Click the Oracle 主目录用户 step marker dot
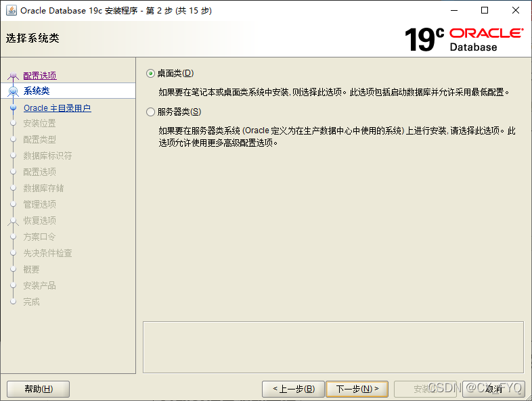Image resolution: width=532 pixels, height=401 pixels. [x=14, y=108]
